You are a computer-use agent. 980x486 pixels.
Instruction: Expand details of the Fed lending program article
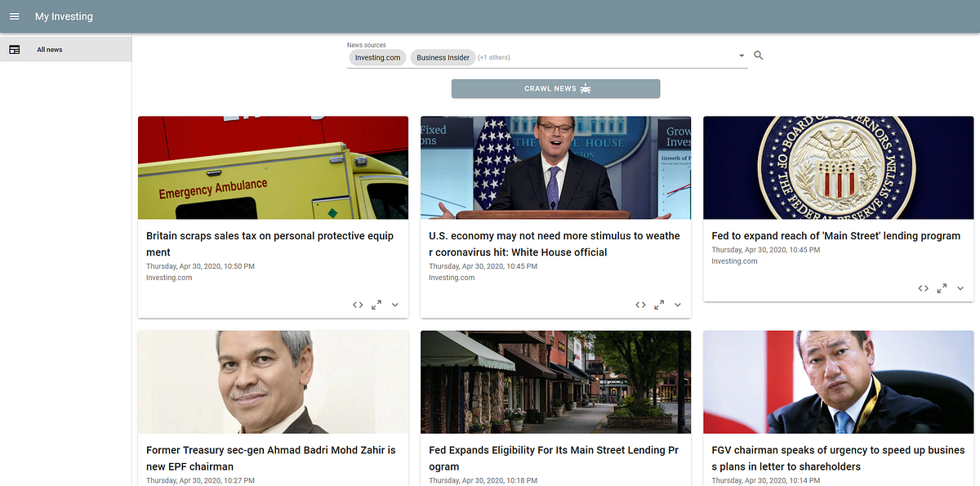pyautogui.click(x=960, y=288)
